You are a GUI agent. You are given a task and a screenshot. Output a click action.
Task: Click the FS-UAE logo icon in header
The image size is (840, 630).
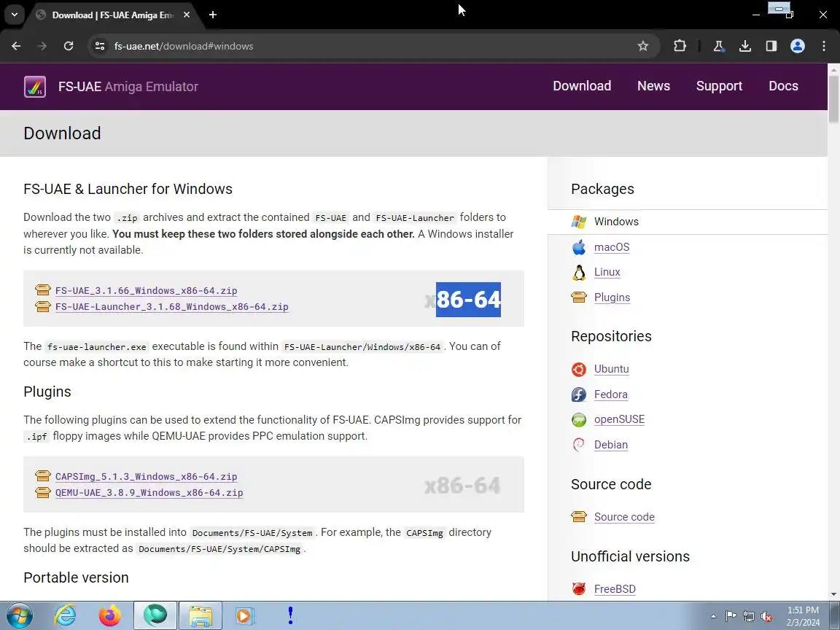tap(35, 86)
